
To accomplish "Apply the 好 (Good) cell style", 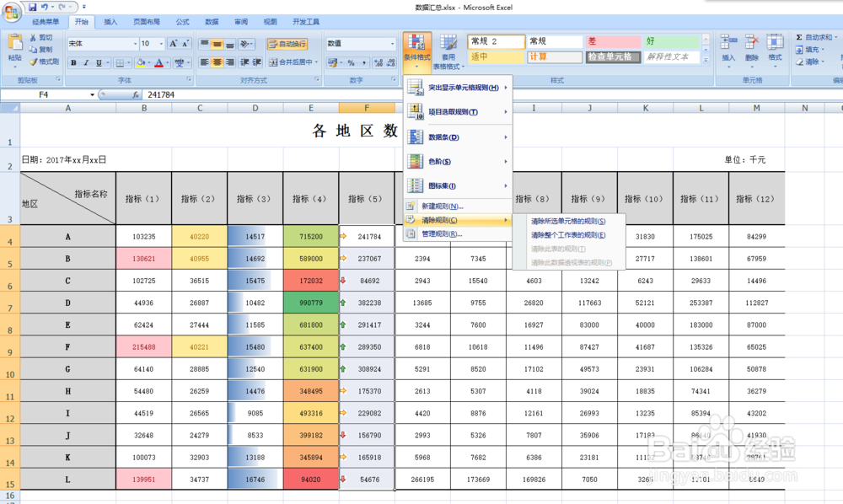I will point(672,41).
